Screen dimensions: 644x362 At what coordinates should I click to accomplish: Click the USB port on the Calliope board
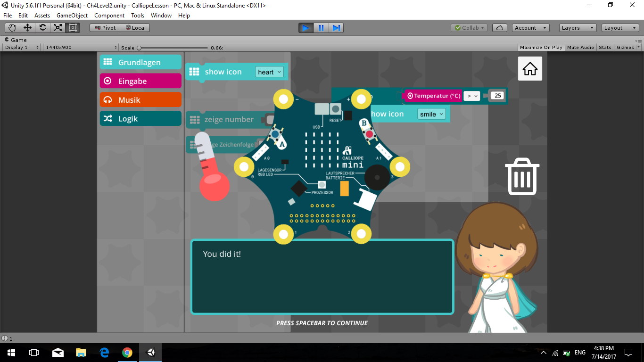coord(322,109)
